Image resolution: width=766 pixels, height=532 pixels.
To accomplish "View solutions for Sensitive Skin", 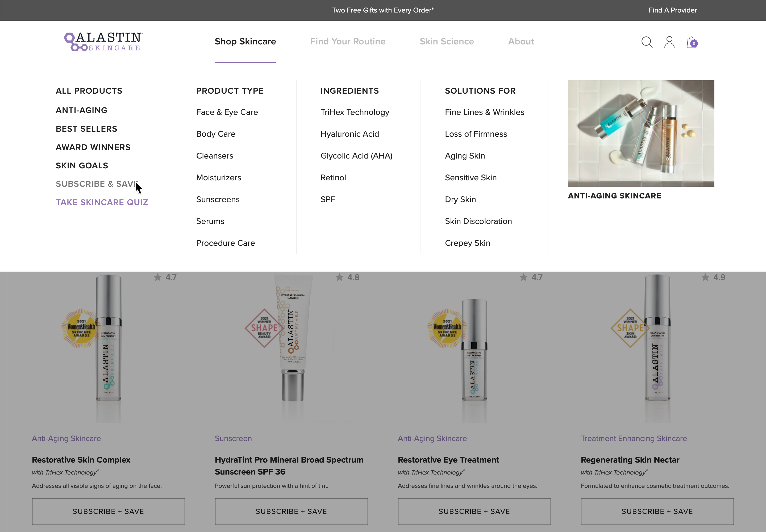I will point(471,178).
